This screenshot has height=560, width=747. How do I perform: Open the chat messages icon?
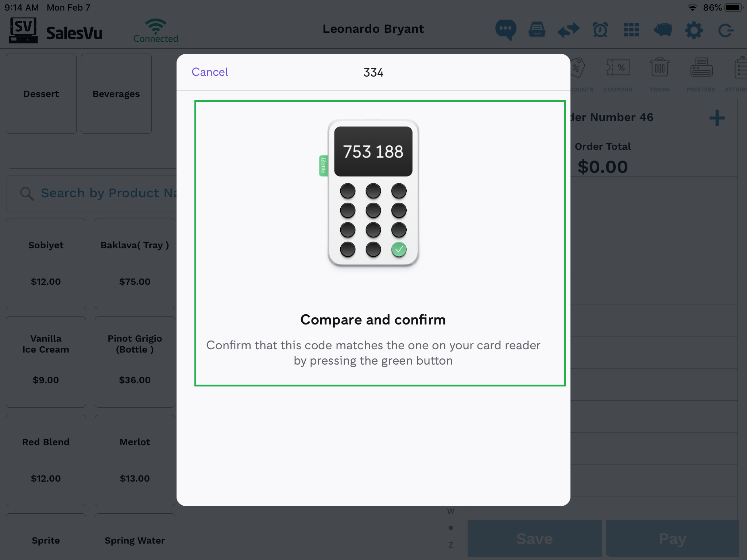506,30
